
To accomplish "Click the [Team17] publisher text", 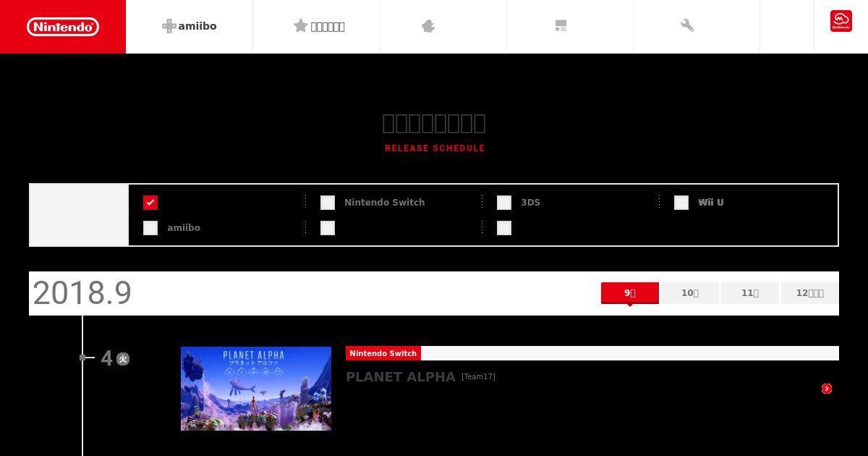I will tap(478, 376).
